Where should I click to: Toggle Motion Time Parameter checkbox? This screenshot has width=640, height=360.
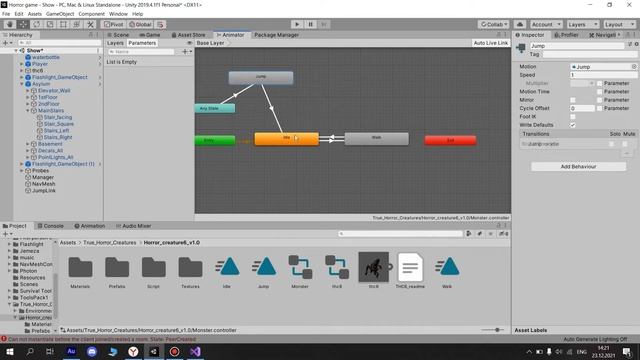tap(600, 92)
